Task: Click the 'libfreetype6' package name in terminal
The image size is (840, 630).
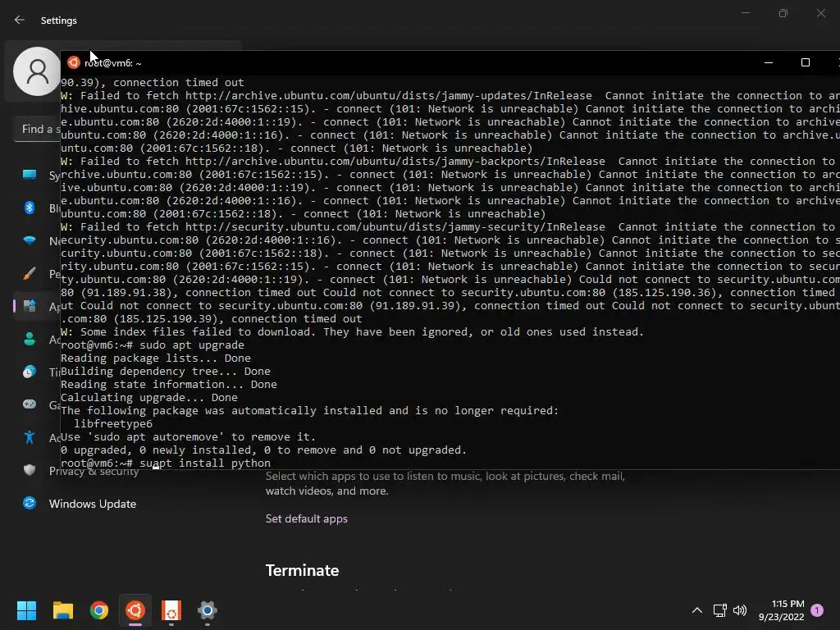Action: 113,424
